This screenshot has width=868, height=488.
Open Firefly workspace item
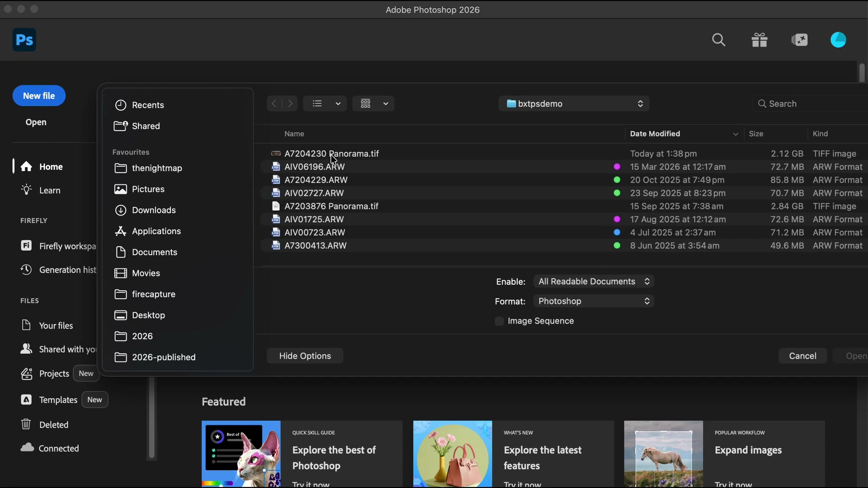58,246
